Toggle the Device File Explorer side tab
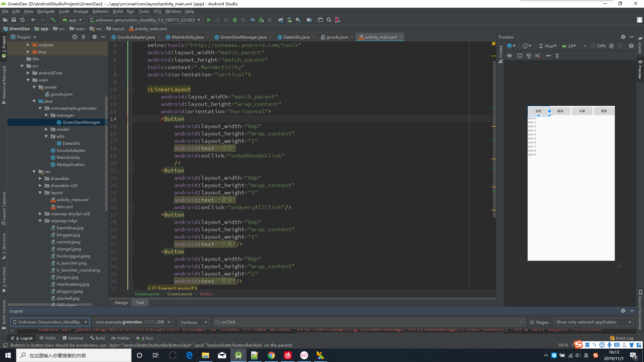 (640, 310)
